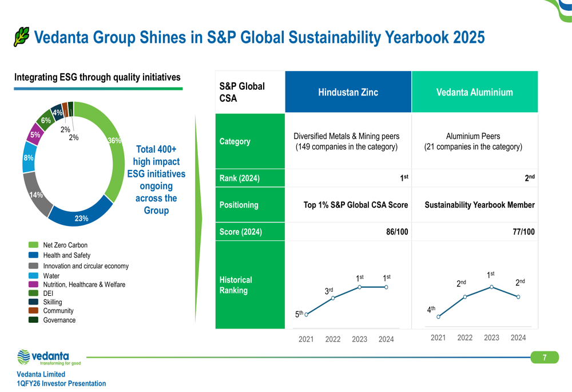Click the 2022 axis label under Vedanta Aluminium chart
The image size is (572, 392).
pos(465,338)
